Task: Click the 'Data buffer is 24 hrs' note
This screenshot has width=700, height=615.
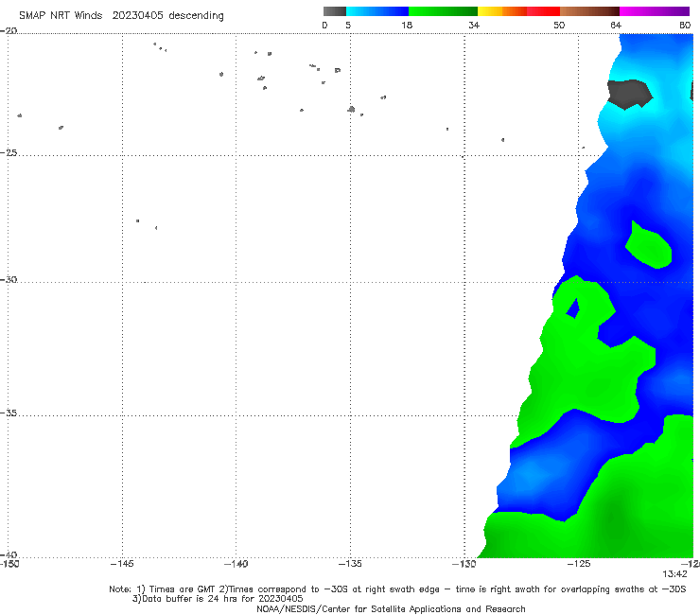Action: pos(218,599)
